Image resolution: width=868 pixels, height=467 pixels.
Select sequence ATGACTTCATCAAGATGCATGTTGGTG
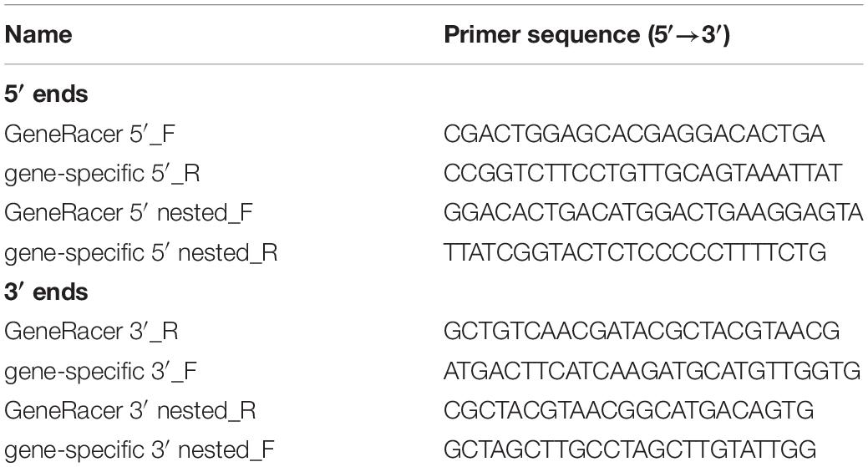pyautogui.click(x=652, y=371)
